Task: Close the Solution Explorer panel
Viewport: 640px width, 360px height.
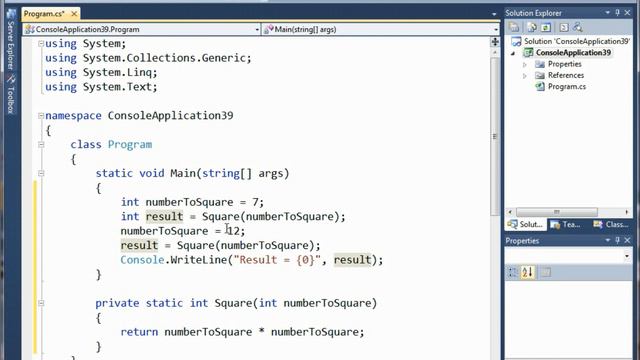Action: (x=628, y=13)
